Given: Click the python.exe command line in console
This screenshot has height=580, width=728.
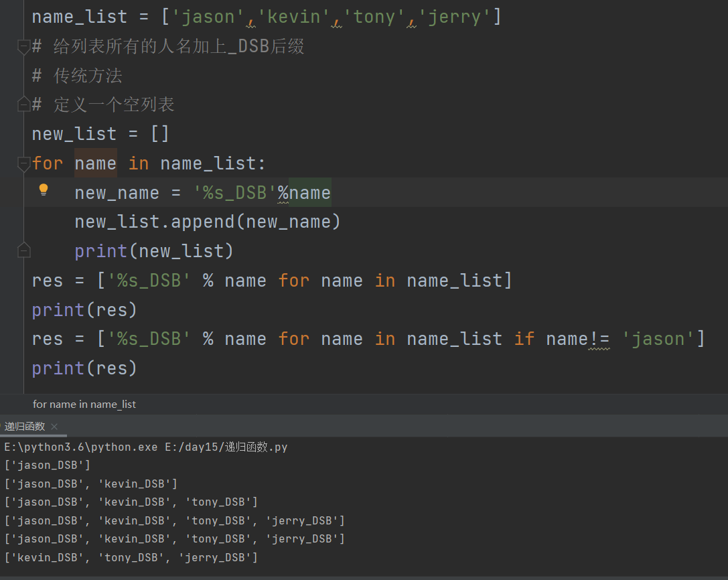Looking at the screenshot, I should point(146,447).
